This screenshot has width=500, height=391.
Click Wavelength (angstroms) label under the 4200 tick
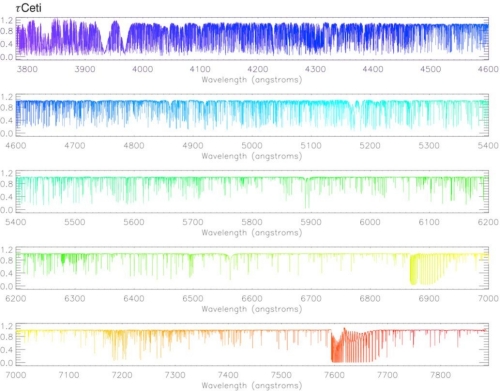[252, 80]
